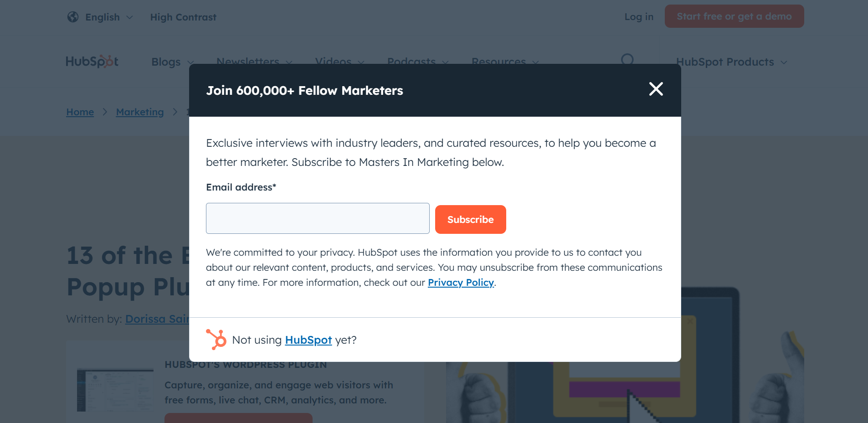Open the Privacy Policy link
Screen dimensions: 868x423
pos(461,283)
